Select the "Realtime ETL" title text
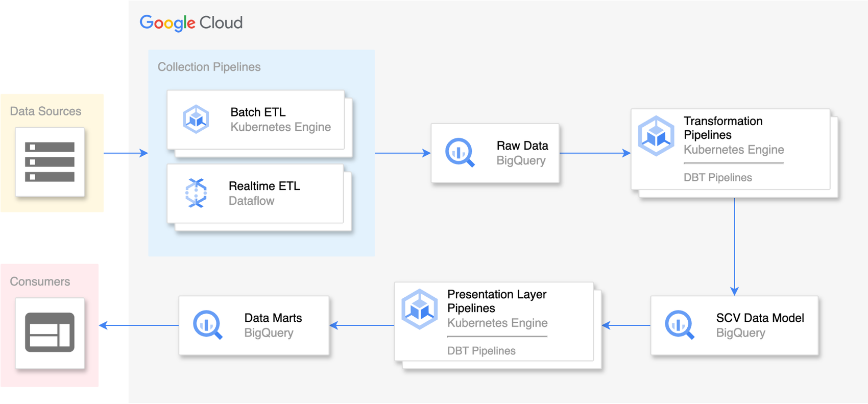Viewport: 868px width, 404px height. (x=264, y=186)
